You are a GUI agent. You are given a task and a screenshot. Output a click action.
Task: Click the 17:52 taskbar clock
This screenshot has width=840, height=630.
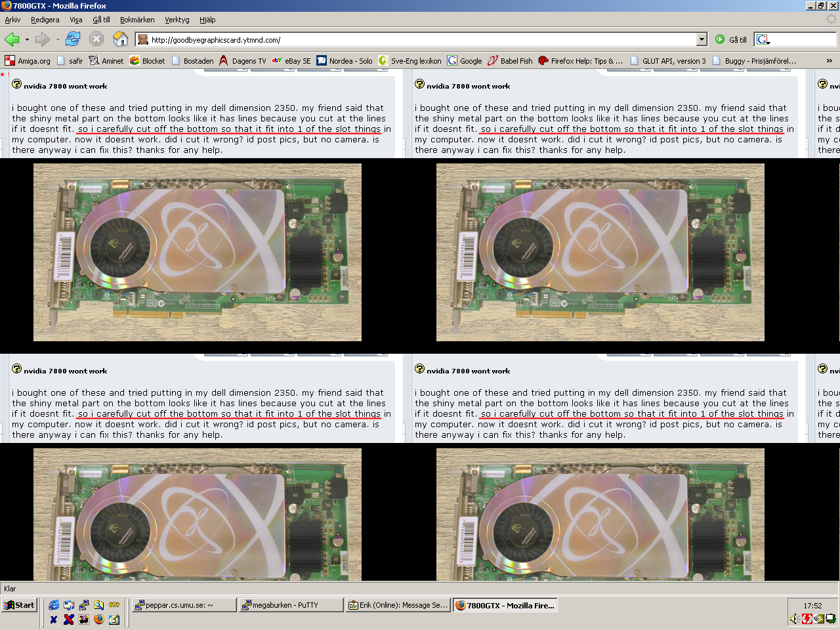812,606
